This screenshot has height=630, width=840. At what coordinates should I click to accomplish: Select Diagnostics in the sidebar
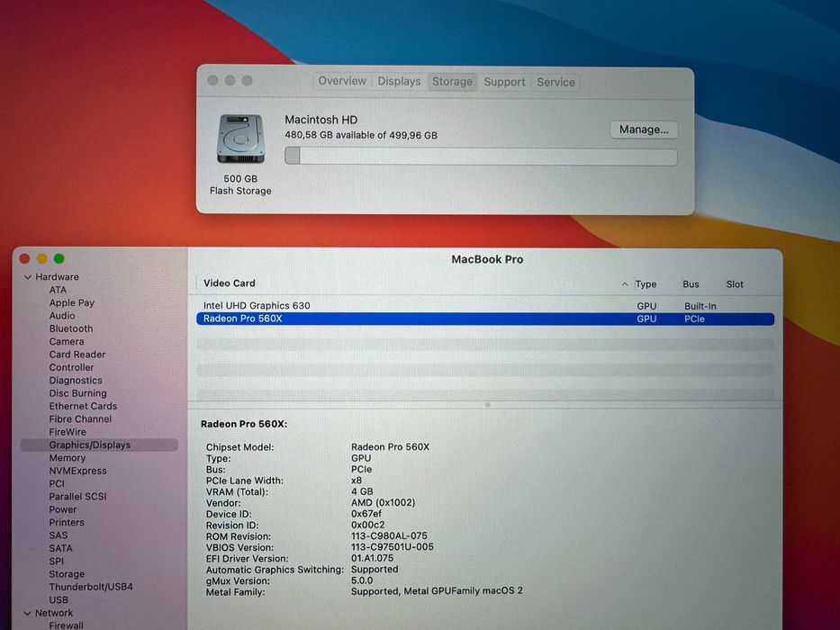(76, 381)
